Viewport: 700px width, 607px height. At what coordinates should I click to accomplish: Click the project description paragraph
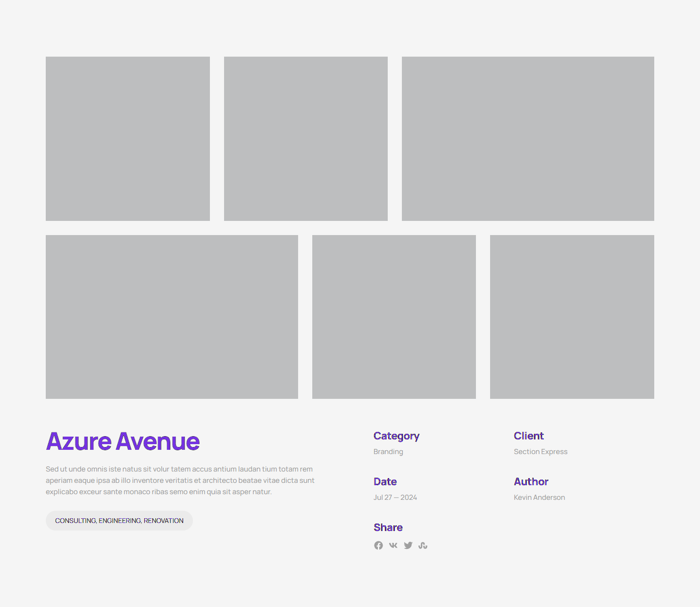[x=180, y=481]
